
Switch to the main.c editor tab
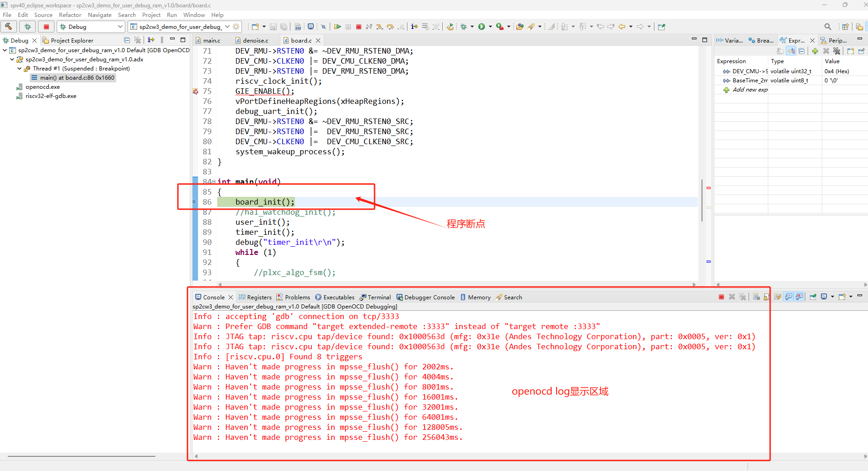[211, 40]
